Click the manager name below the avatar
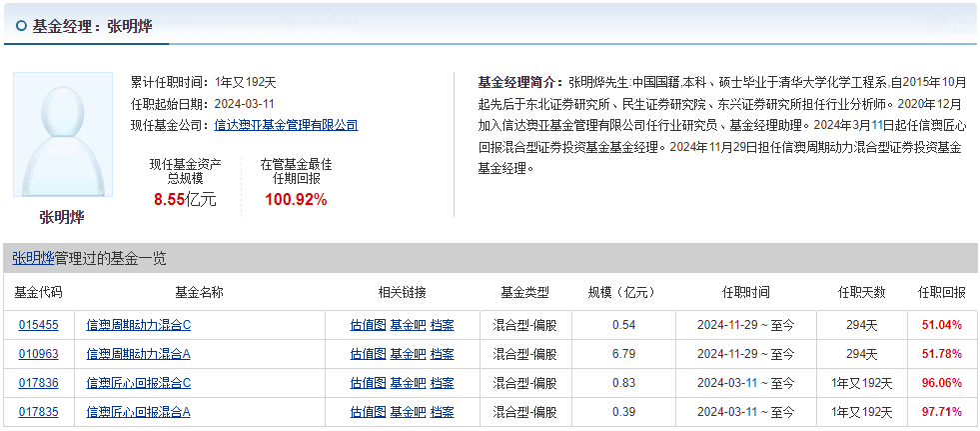 click(62, 217)
